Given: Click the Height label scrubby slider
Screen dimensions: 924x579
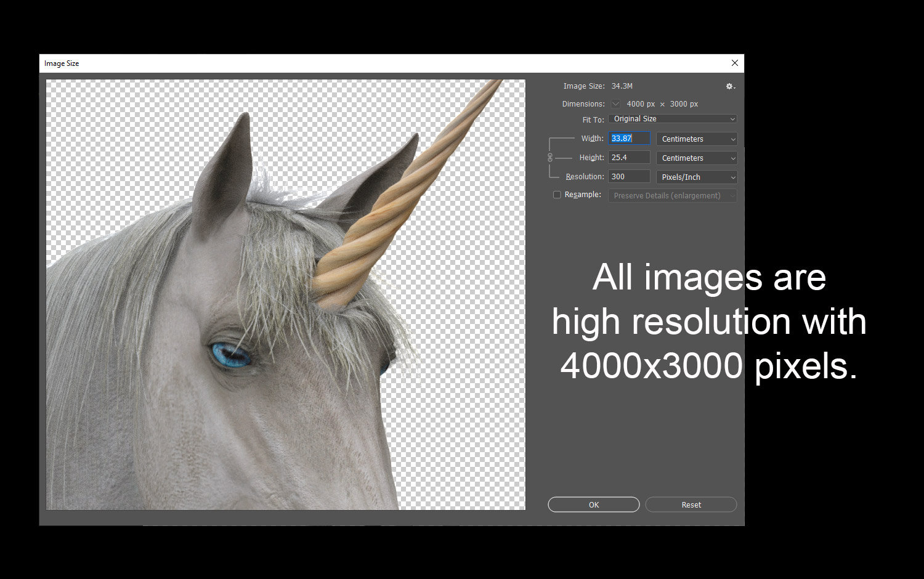Looking at the screenshot, I should pos(591,157).
